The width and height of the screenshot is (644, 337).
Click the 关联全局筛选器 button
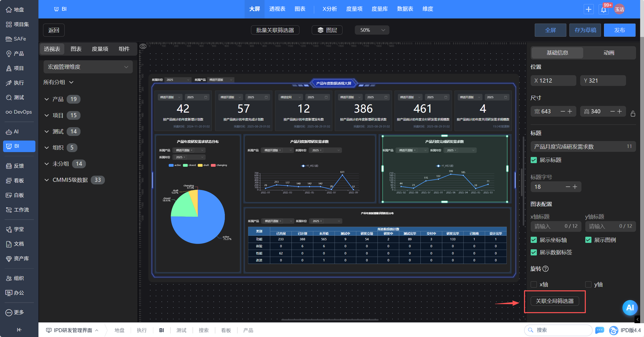pyautogui.click(x=555, y=301)
